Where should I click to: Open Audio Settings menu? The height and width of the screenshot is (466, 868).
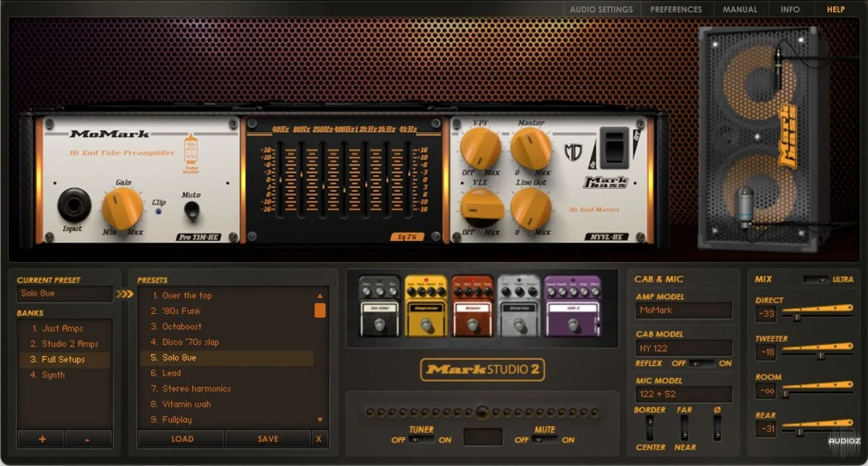point(601,9)
